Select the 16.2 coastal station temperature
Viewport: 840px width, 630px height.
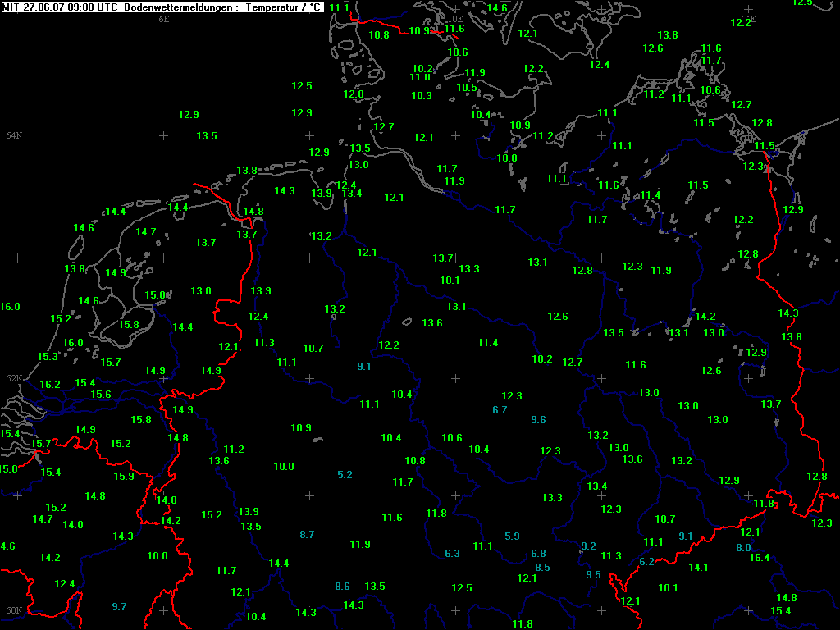point(50,385)
